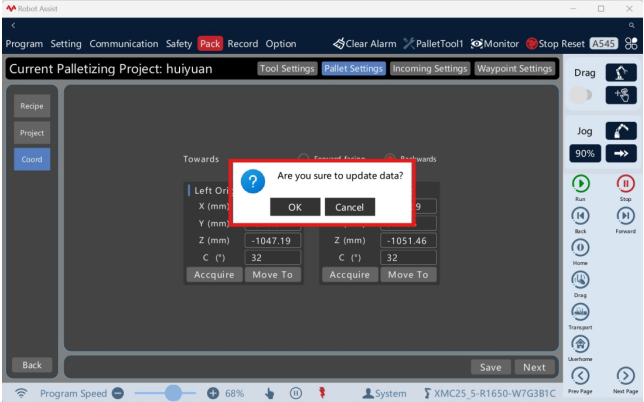Viewport: 644px width, 402px height.
Task: Open the Safety menu
Action: pyautogui.click(x=179, y=44)
